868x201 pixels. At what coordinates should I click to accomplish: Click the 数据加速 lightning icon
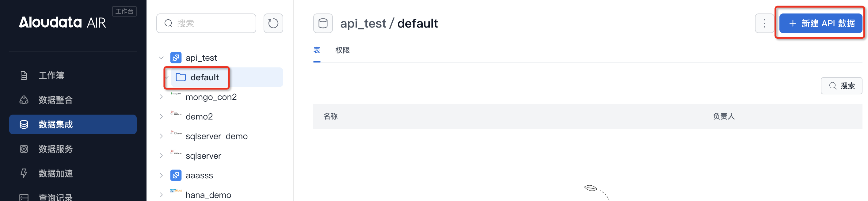(x=24, y=173)
